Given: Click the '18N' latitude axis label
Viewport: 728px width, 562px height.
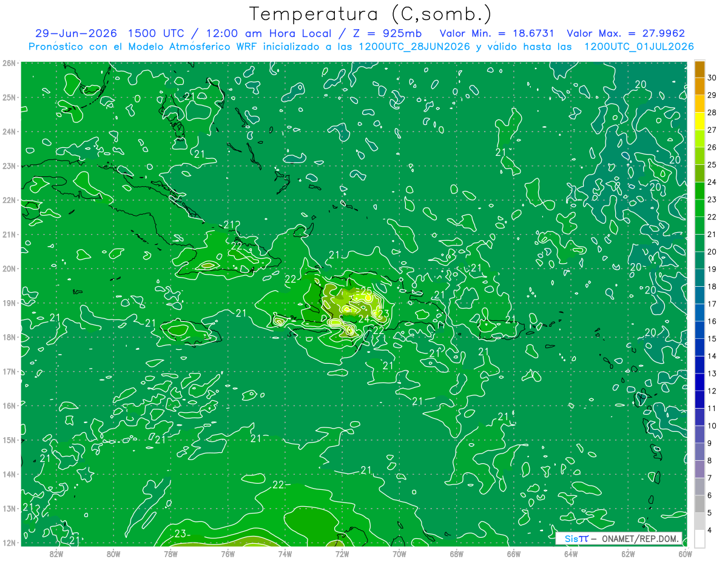Looking at the screenshot, I should pyautogui.click(x=9, y=337).
